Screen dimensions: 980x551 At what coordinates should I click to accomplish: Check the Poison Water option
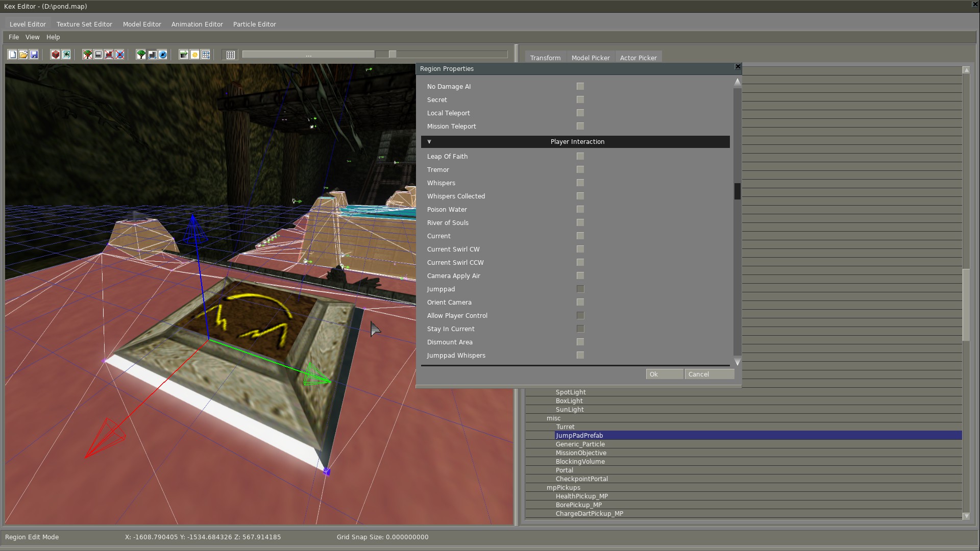580,210
